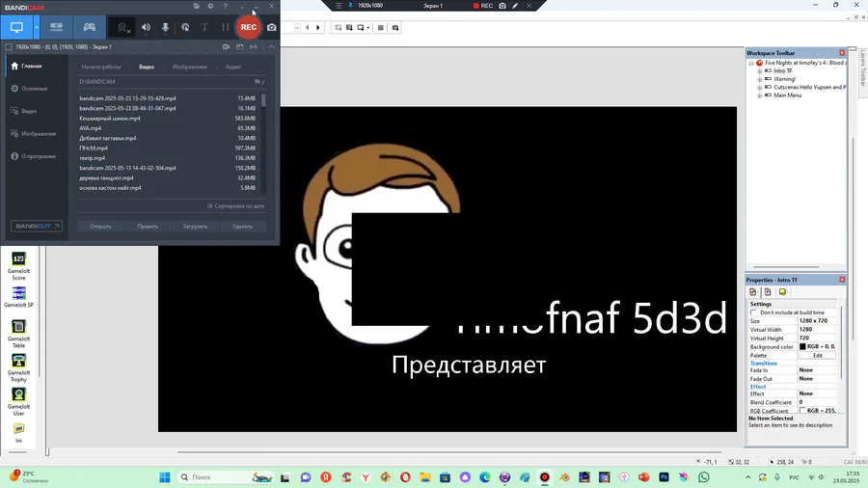Click the image icon in Bandicam info bar

[x=240, y=47]
